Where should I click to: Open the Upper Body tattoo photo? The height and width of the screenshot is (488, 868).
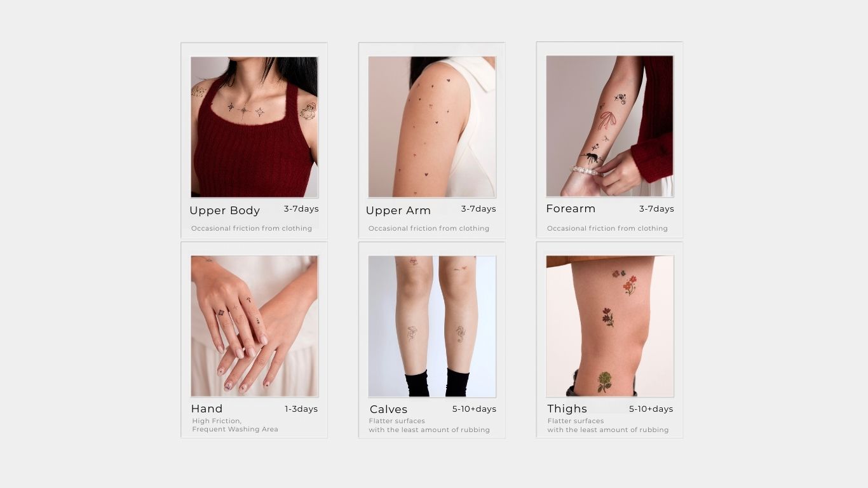click(254, 127)
